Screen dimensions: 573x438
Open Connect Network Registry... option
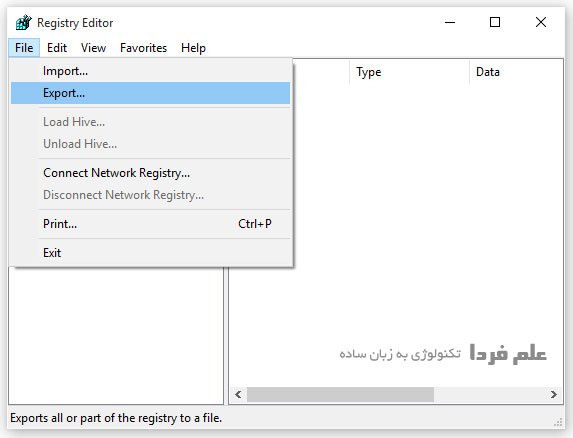click(x=150, y=173)
